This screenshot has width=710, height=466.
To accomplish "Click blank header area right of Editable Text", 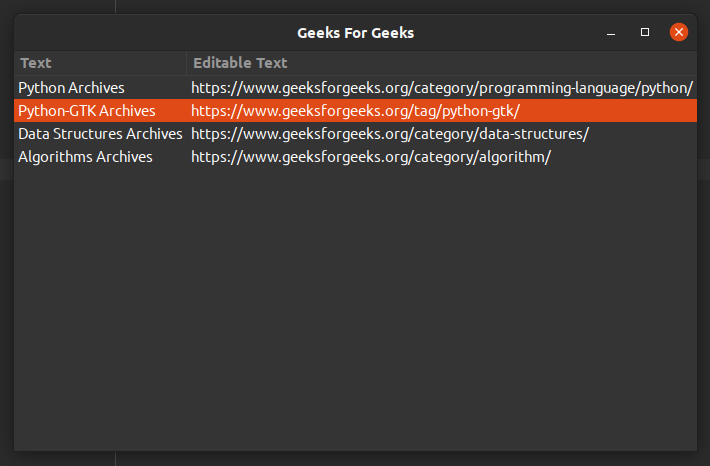I will tap(500, 63).
